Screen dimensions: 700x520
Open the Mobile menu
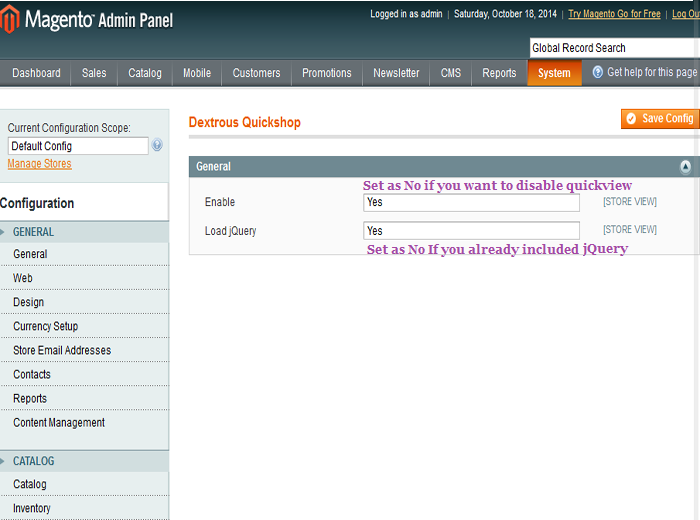coord(197,73)
